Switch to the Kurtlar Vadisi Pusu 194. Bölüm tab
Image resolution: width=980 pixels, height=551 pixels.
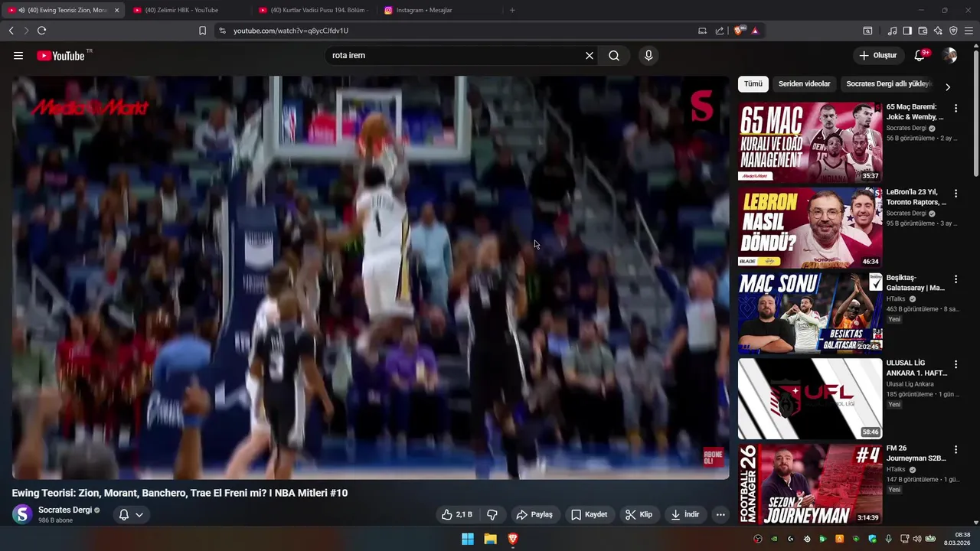click(314, 10)
